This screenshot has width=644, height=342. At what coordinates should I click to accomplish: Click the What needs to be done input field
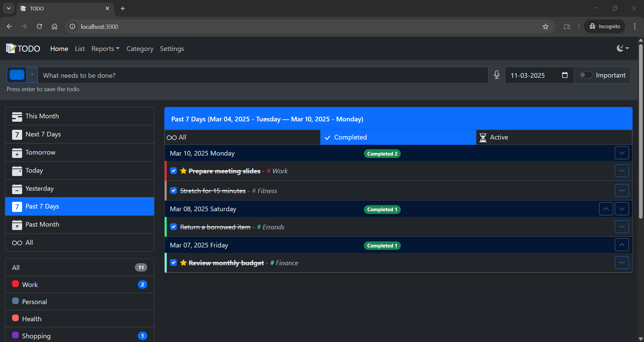click(x=262, y=75)
